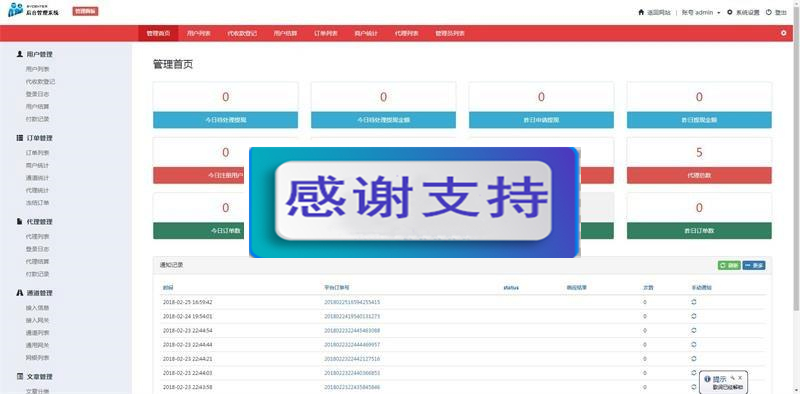Open 冻结订单 in the sidebar

point(37,203)
